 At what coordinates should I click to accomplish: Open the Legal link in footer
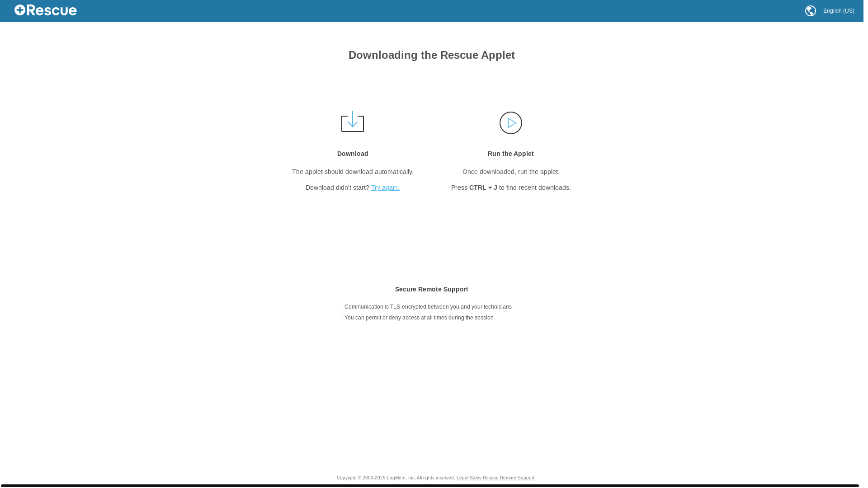tap(462, 478)
